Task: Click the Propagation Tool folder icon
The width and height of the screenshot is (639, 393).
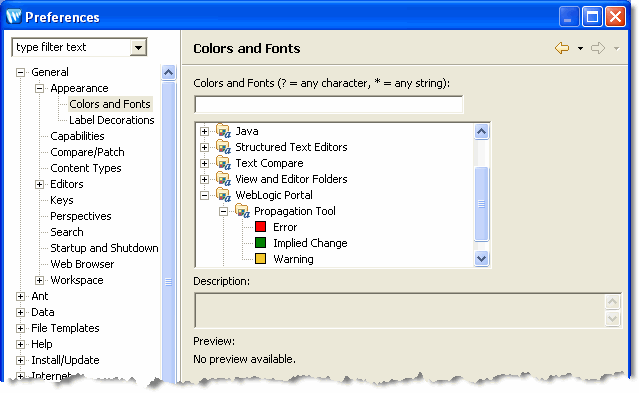Action: (242, 211)
